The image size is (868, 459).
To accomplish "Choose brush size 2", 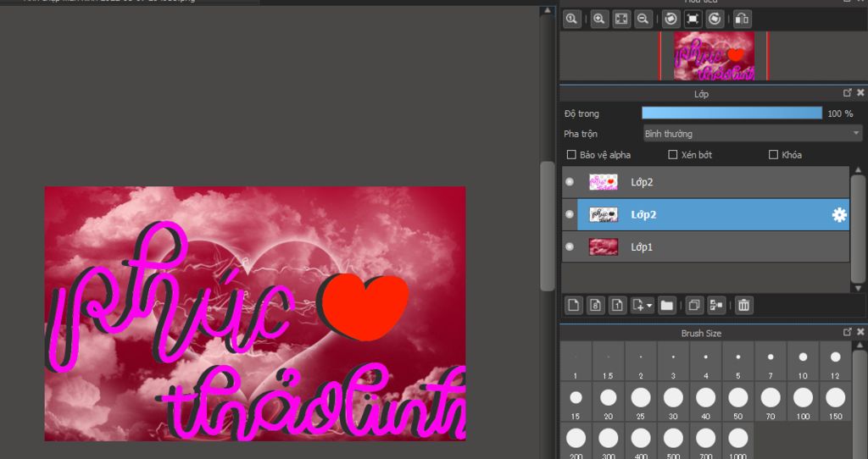I will point(641,361).
